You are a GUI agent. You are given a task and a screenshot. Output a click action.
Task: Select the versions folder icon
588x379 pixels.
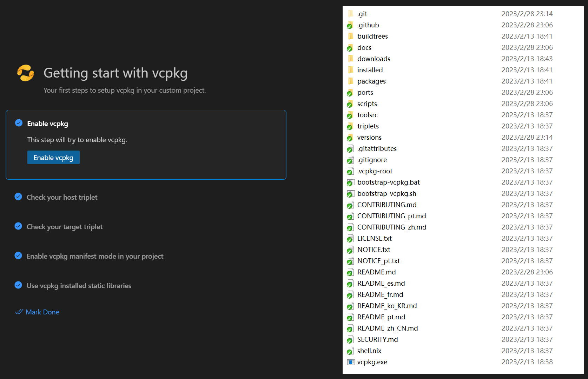(350, 137)
